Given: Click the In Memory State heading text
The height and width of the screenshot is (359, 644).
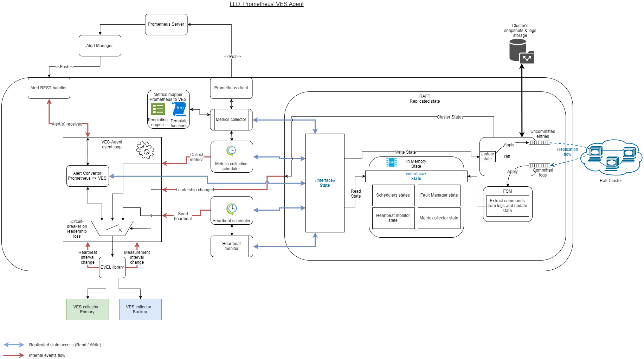Looking at the screenshot, I should coord(416,164).
